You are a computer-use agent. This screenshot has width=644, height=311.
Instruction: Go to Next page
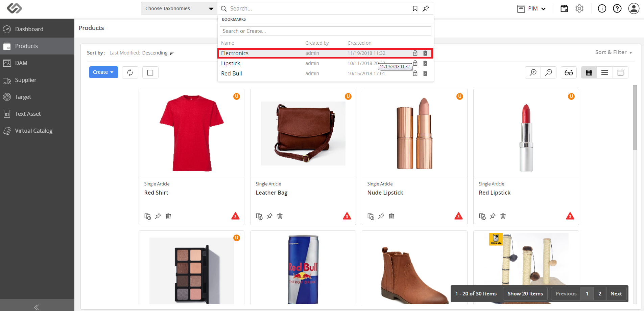(x=616, y=294)
